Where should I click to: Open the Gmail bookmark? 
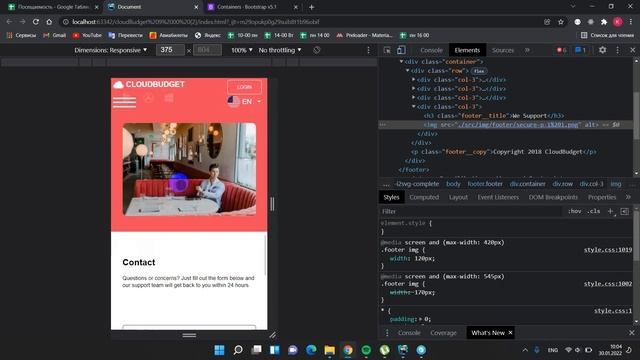(x=54, y=36)
